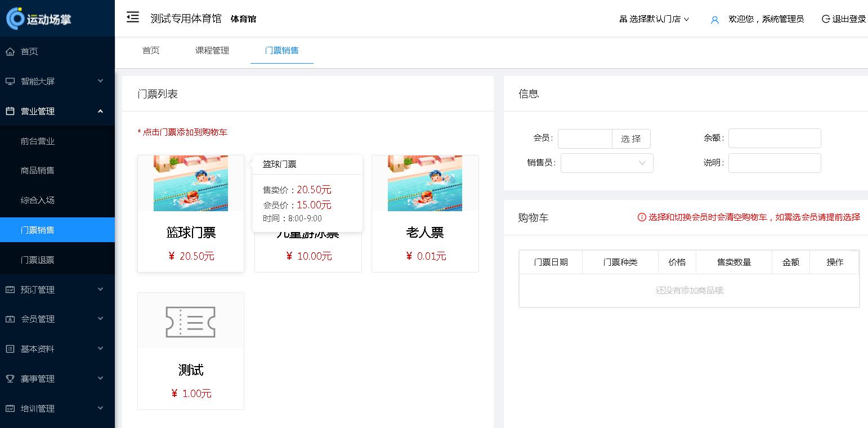868x428 pixels.
Task: Click the user icon beside 欢迎您
Action: point(715,19)
